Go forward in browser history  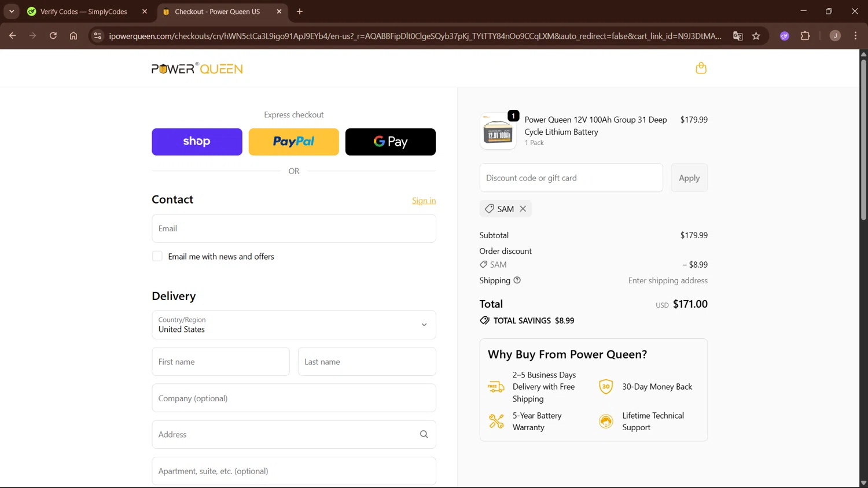(32, 36)
